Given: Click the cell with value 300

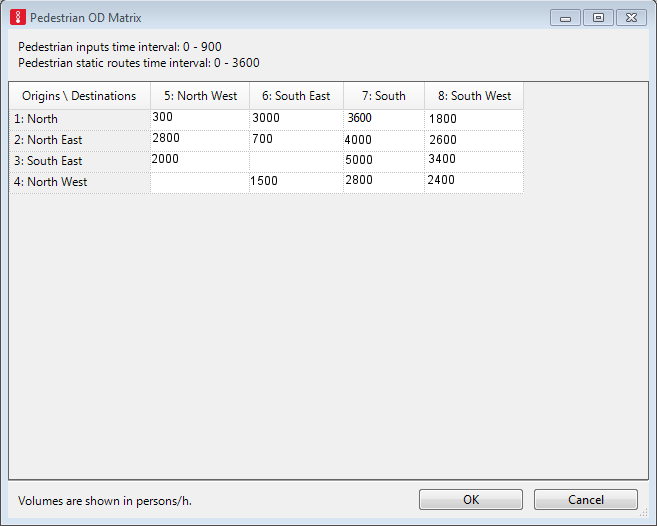Looking at the screenshot, I should tap(200, 118).
